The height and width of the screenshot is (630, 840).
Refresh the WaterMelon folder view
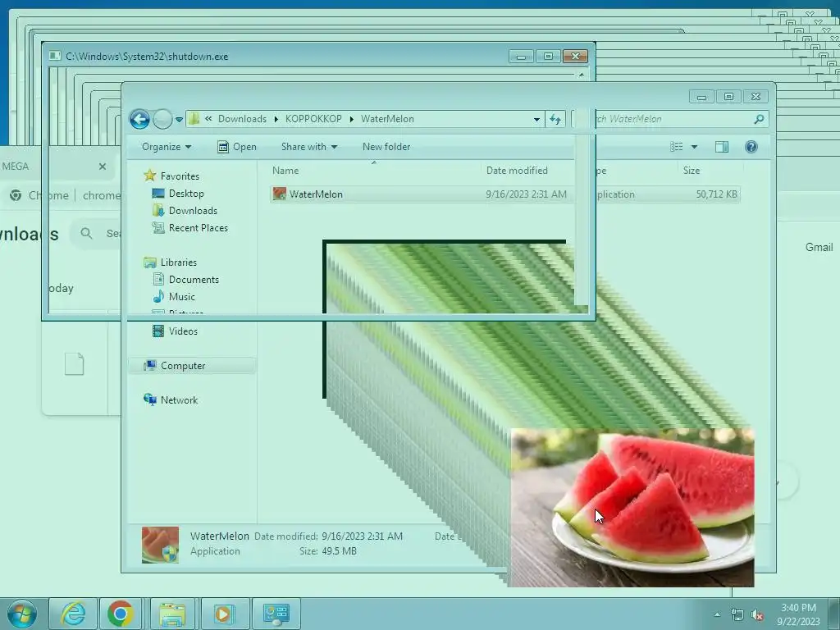[x=555, y=119]
